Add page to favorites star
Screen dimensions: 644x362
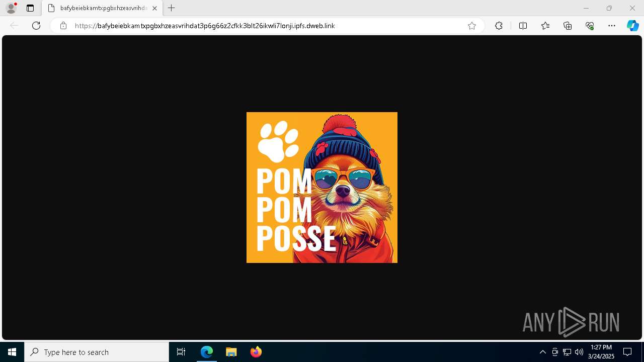[472, 26]
